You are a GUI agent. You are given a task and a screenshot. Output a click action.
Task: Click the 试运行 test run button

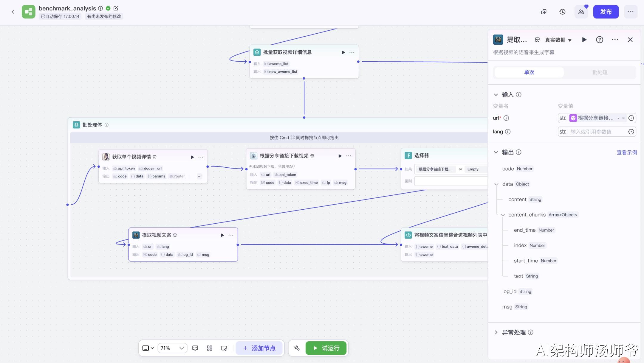(326, 348)
